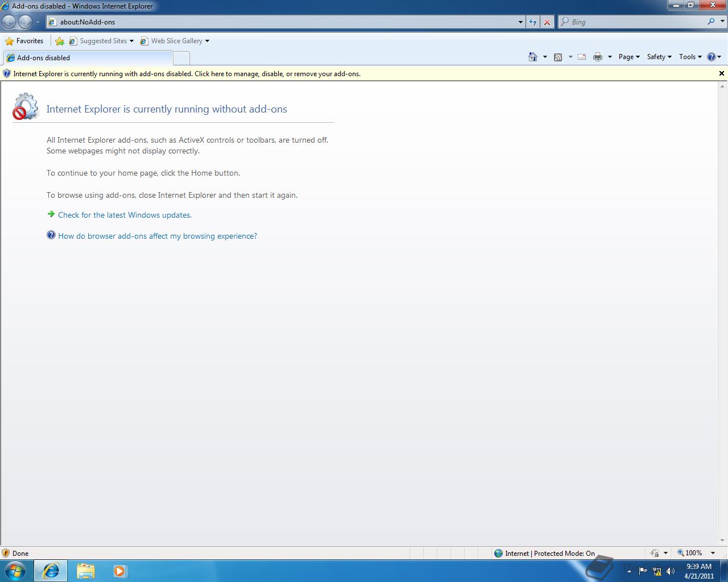
Task: Click the Forward navigation button
Action: [x=25, y=22]
